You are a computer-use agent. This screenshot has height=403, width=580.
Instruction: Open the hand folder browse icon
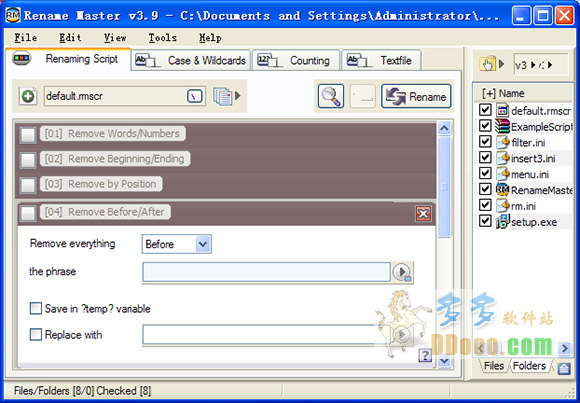[488, 64]
